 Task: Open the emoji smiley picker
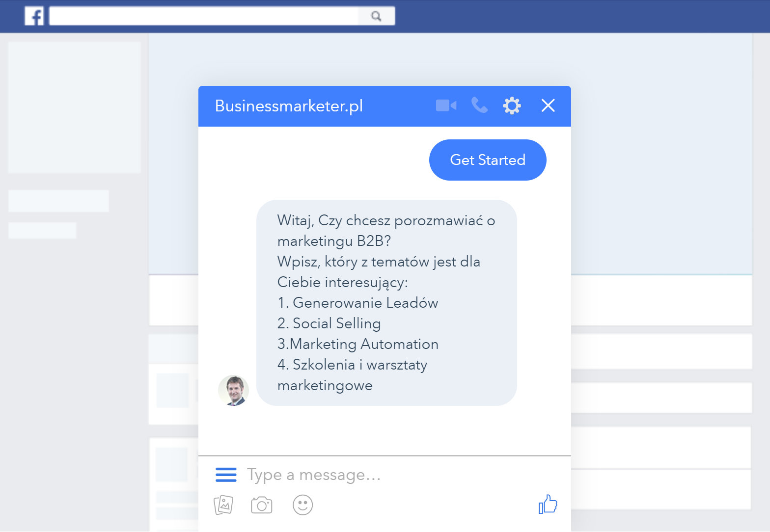click(302, 505)
